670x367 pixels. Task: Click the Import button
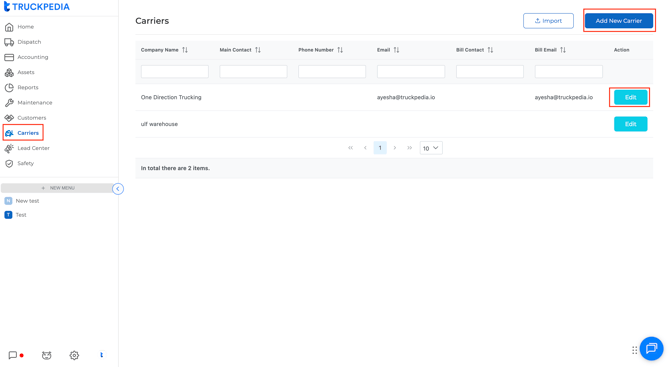pyautogui.click(x=548, y=21)
